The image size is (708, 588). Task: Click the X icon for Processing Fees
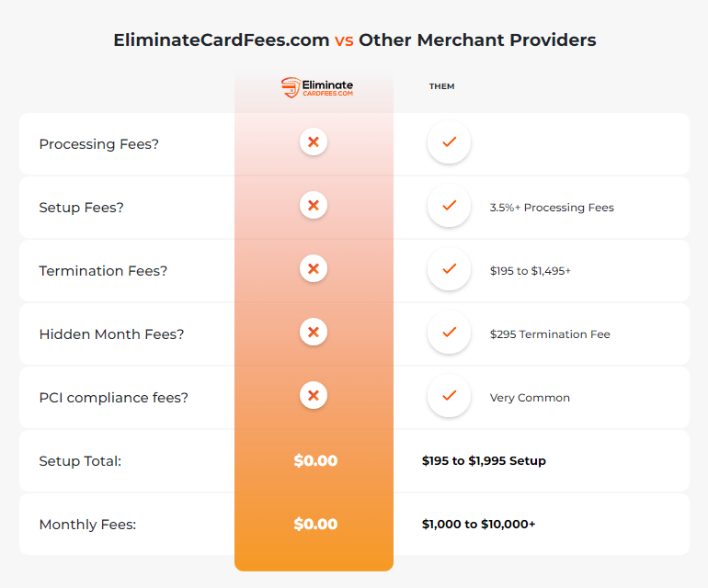314,141
